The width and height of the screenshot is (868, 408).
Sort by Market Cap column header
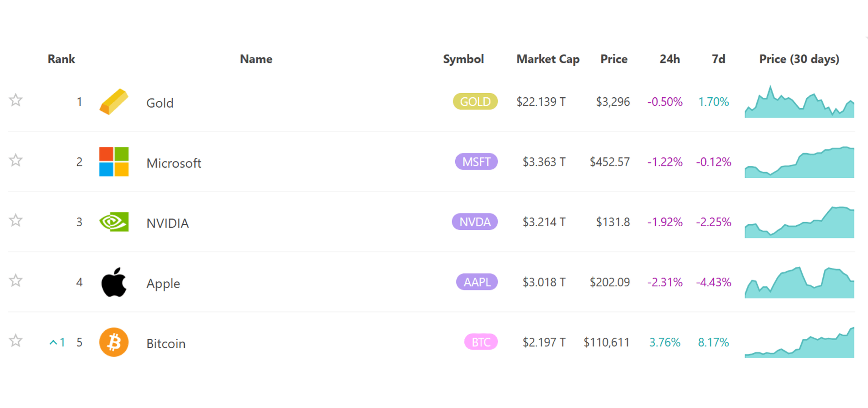pos(548,59)
